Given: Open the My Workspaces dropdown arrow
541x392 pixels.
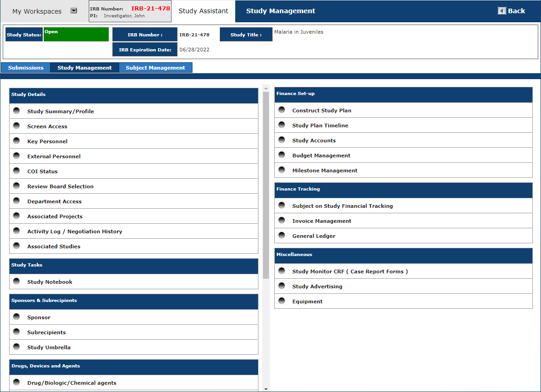Looking at the screenshot, I should 74,11.
